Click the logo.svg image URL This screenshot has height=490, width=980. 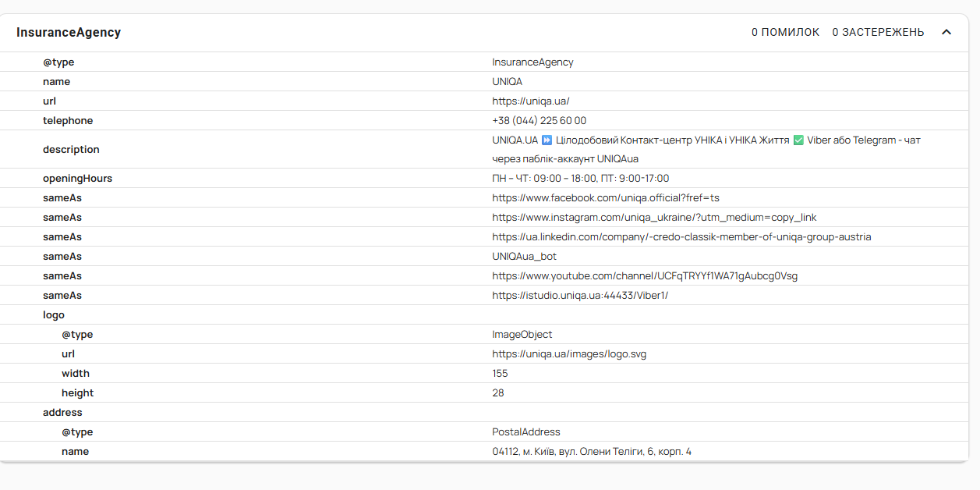[x=568, y=354]
